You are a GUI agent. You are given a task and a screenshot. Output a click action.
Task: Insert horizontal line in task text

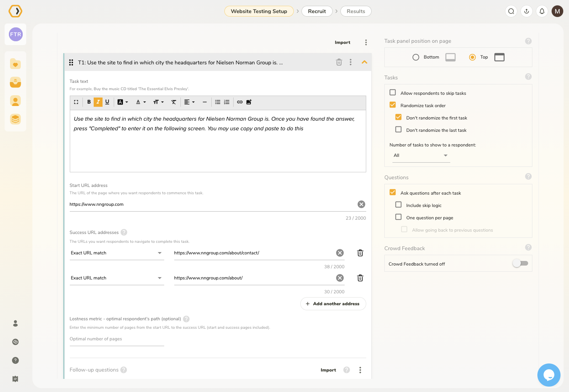click(205, 102)
